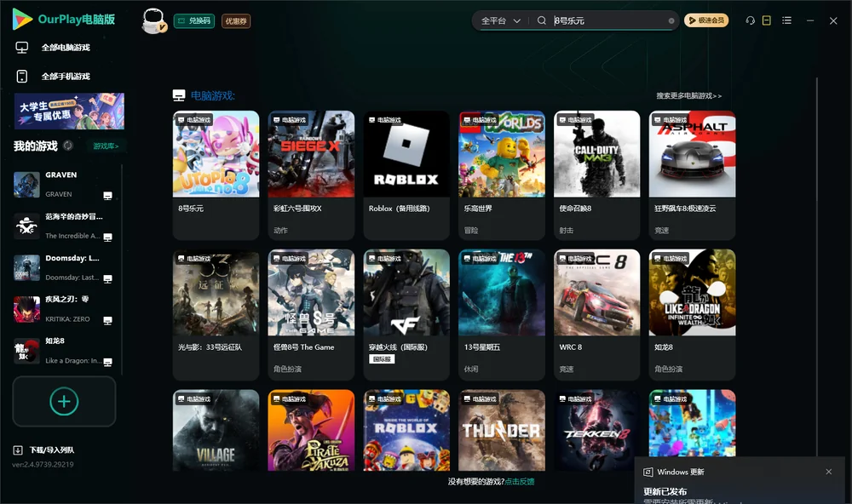Close the Windows 更新 notification
Image resolution: width=852 pixels, height=504 pixels.
[829, 472]
